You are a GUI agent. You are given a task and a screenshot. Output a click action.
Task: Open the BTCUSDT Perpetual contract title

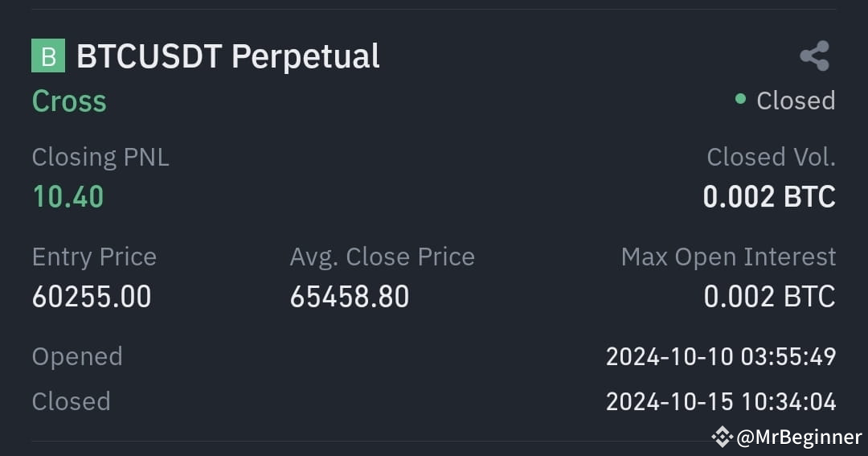pos(228,56)
